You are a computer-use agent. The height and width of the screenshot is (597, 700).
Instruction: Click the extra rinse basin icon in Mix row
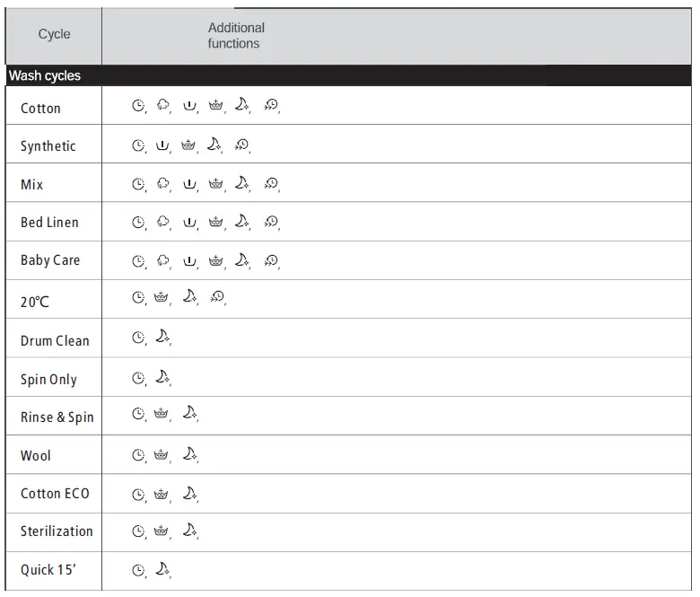point(215,184)
